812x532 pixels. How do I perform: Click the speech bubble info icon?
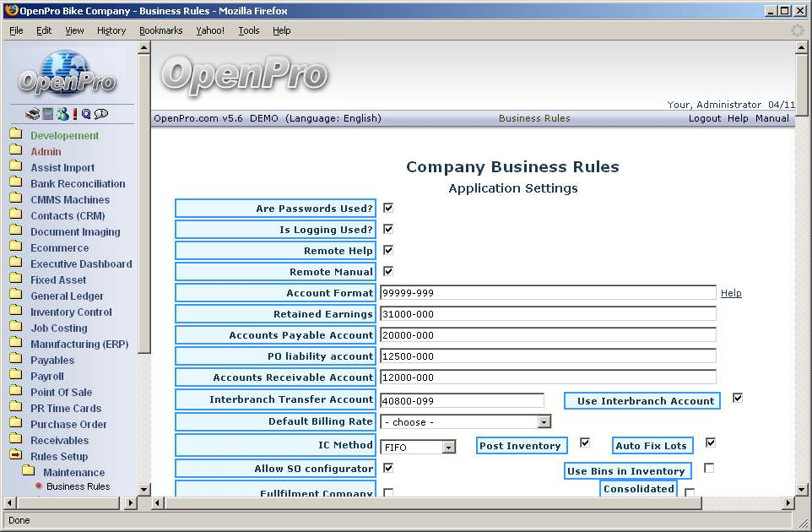point(101,114)
